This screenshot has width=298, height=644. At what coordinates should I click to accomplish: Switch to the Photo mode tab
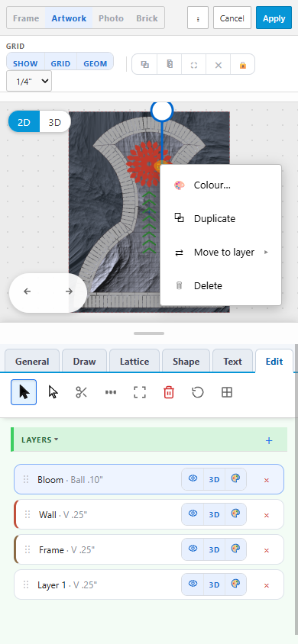pyautogui.click(x=111, y=18)
